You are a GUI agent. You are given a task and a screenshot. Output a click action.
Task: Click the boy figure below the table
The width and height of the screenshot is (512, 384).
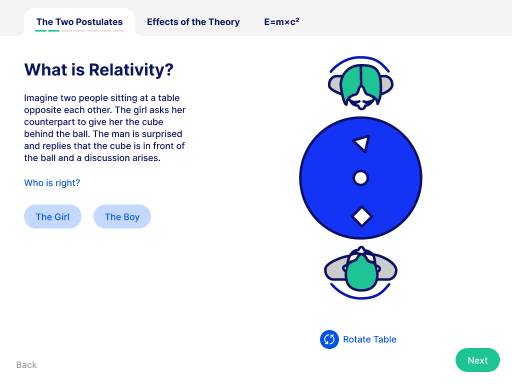361,273
